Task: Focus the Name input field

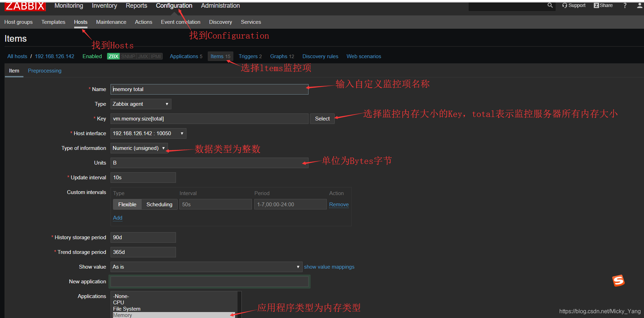Action: [x=210, y=89]
